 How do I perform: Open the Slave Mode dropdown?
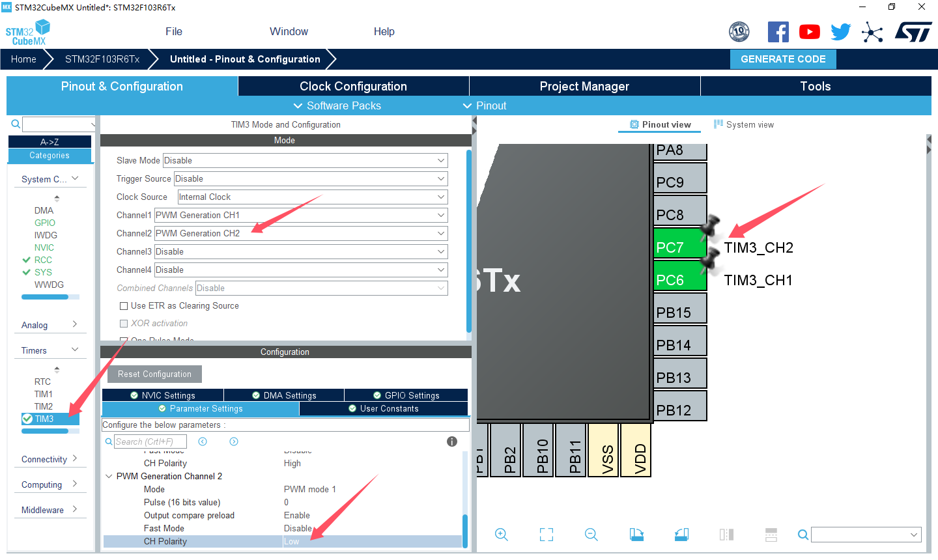point(305,160)
